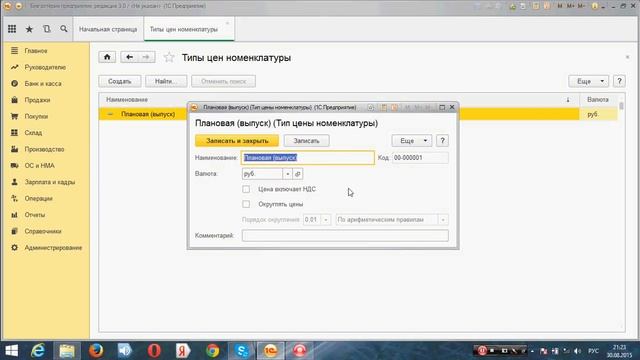Open Банк и касса section
This screenshot has width=640, height=360.
coord(43,84)
